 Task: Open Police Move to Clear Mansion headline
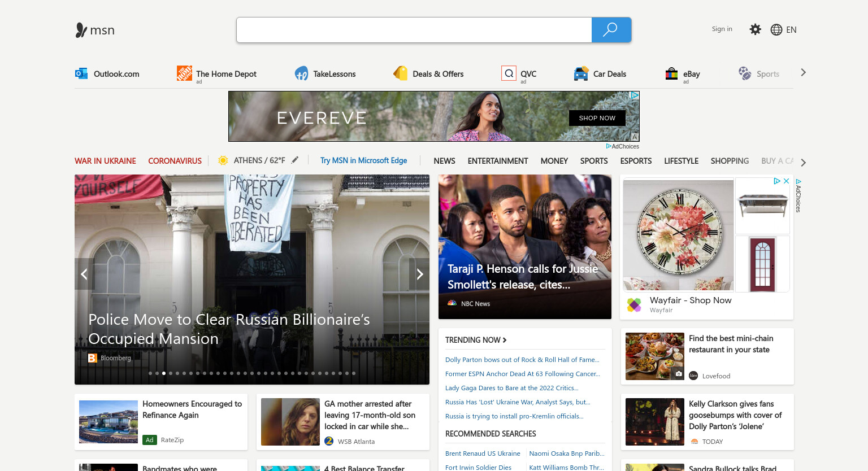point(229,329)
